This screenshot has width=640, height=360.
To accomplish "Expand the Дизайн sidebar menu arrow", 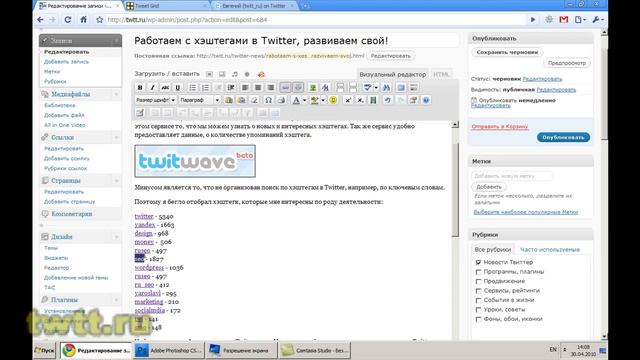I will 116,237.
